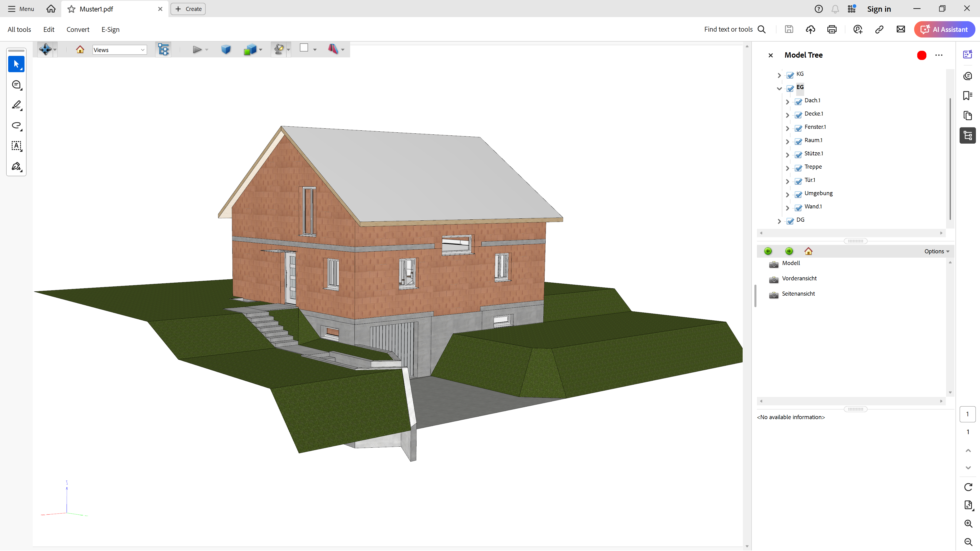980x551 pixels.
Task: Open the print dialog icon
Action: pyautogui.click(x=832, y=29)
